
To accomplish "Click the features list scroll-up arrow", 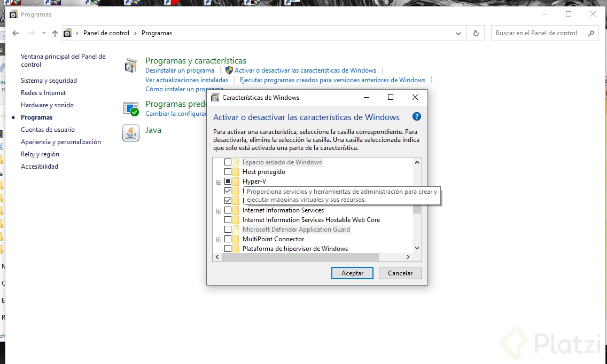I will click(417, 162).
